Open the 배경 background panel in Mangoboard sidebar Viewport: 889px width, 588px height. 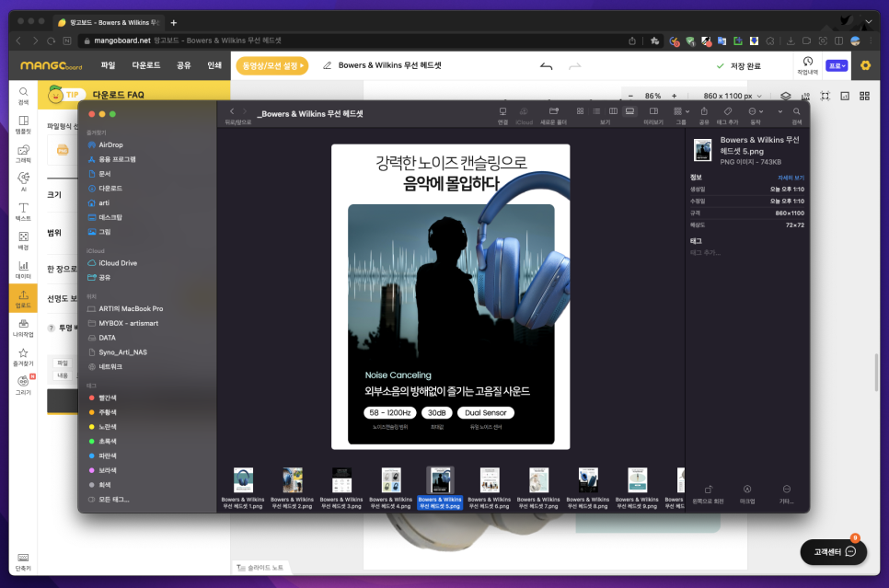click(x=23, y=240)
